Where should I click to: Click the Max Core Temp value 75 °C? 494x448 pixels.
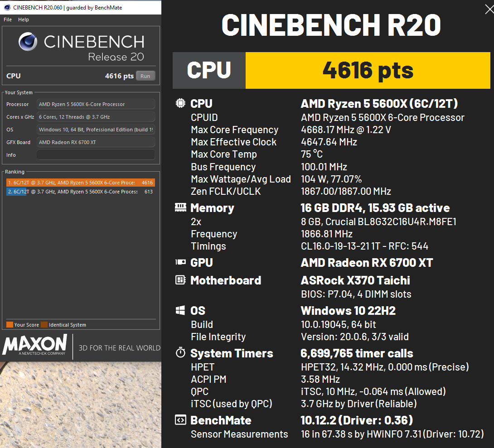coord(312,154)
